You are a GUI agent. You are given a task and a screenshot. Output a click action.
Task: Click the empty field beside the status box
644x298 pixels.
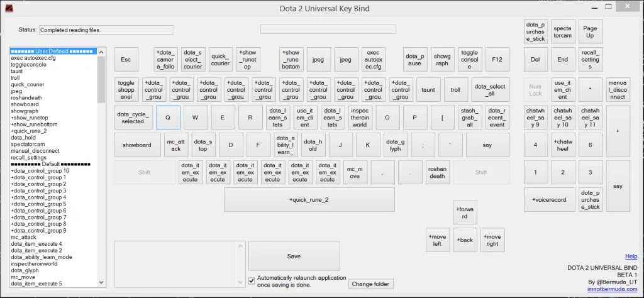(x=328, y=29)
